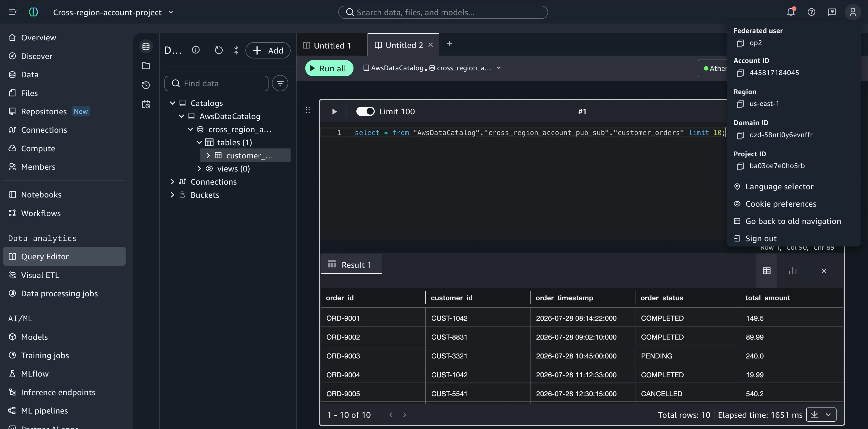Copy the Region us-east-1 value
Image resolution: width=868 pixels, height=429 pixels.
[x=740, y=104]
